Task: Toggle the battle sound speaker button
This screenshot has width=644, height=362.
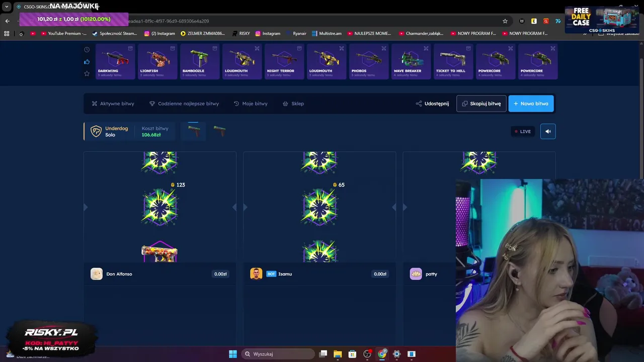Action: coord(548,131)
